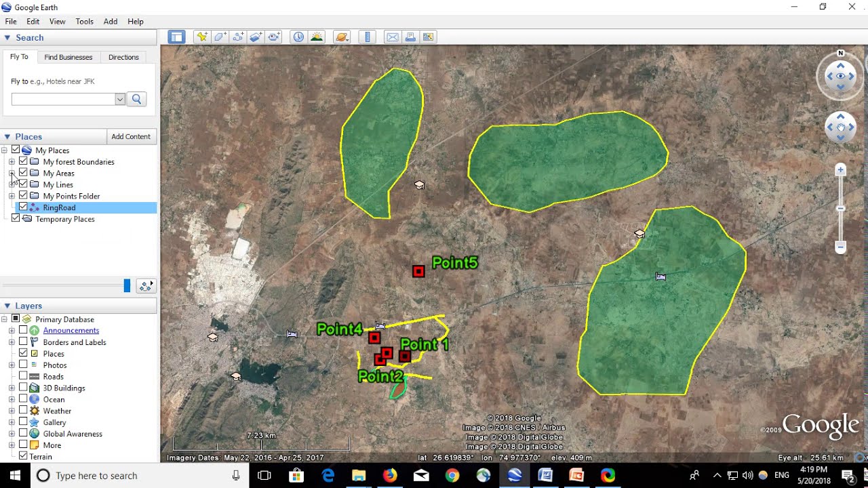Enable the Weather layer checkbox
Viewport: 868px width, 488px height.
point(23,411)
